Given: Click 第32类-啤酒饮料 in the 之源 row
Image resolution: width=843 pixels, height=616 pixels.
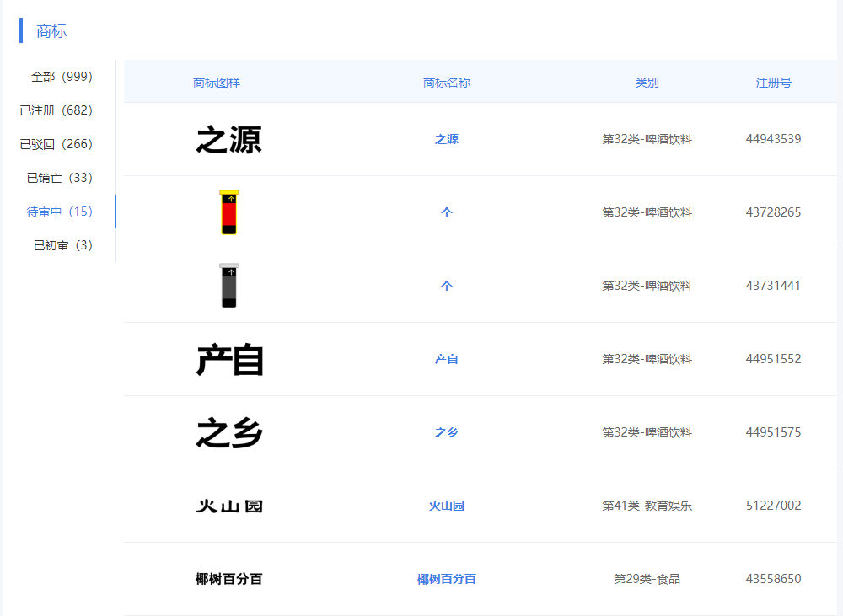Looking at the screenshot, I should [647, 139].
